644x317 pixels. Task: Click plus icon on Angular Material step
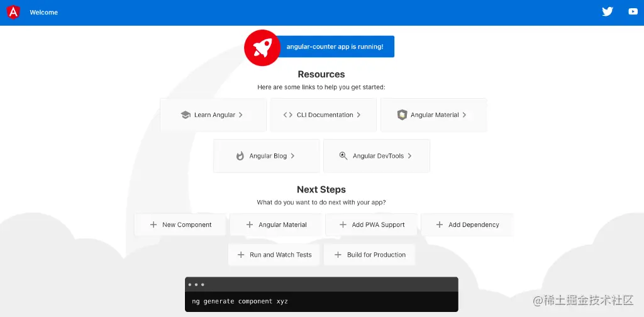click(249, 225)
